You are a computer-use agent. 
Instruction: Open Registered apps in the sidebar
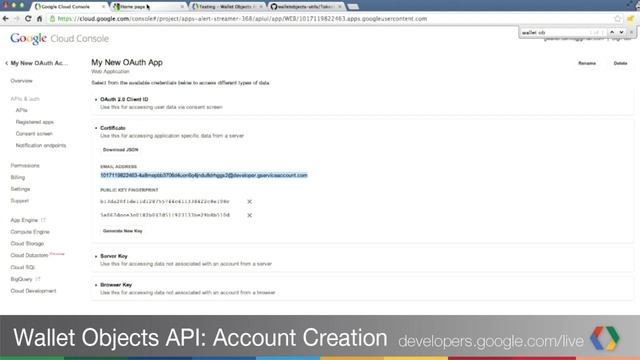(35, 122)
